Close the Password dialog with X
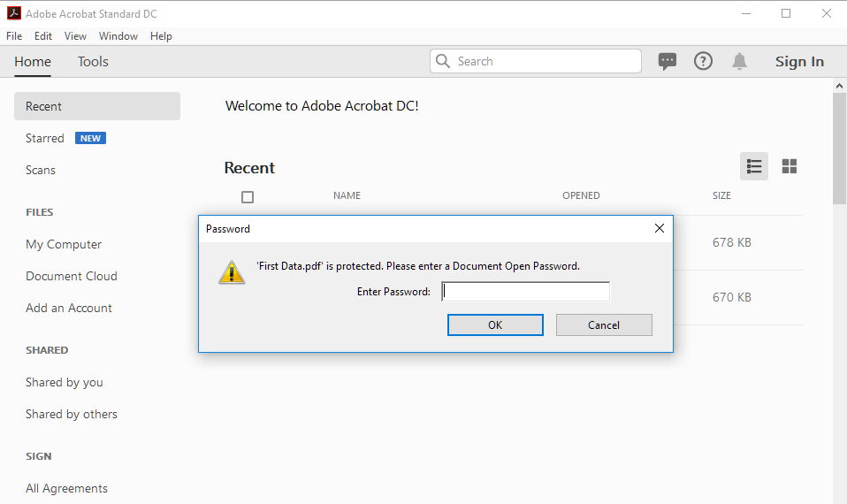Viewport: 847px width, 504px height. 659,228
